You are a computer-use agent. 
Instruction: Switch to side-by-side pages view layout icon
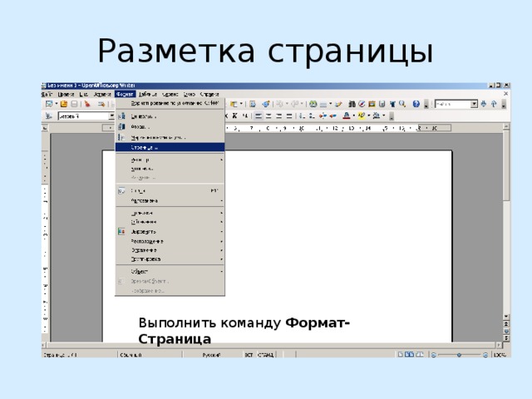point(410,355)
